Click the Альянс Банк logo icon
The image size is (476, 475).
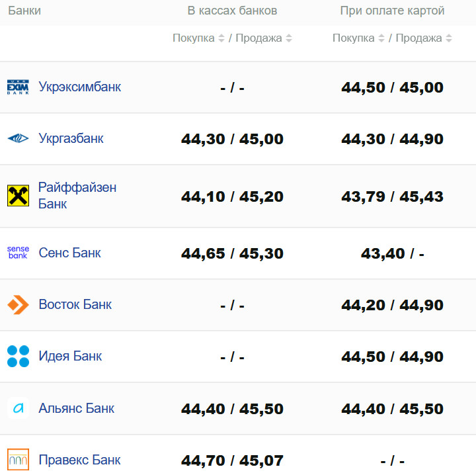(18, 408)
